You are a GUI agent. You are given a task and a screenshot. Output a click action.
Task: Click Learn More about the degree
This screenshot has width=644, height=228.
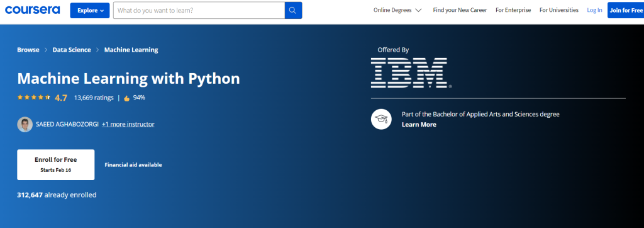click(x=419, y=125)
